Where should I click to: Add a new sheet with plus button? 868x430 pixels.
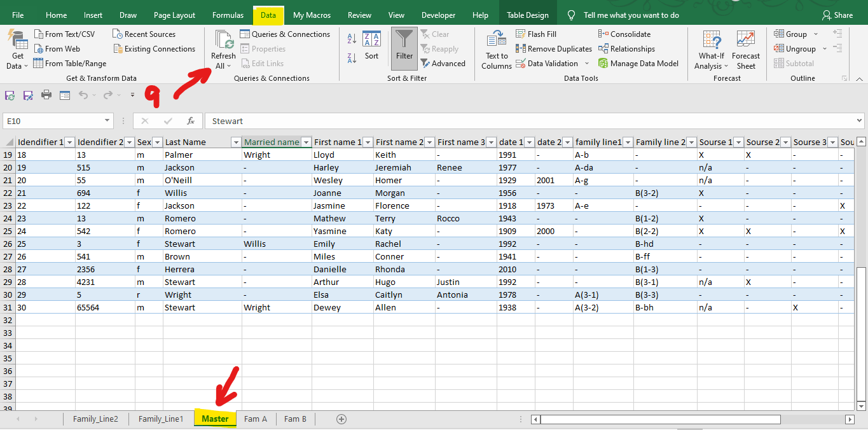(341, 419)
